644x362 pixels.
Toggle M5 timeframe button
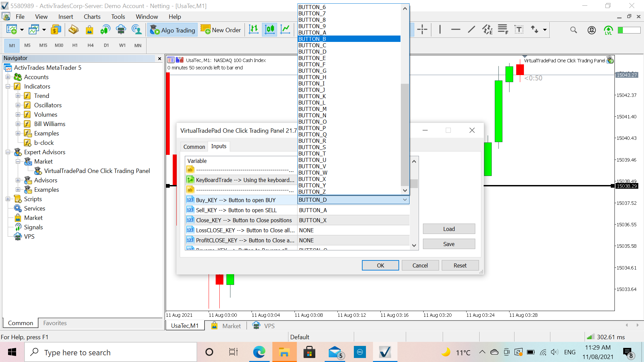coord(28,45)
